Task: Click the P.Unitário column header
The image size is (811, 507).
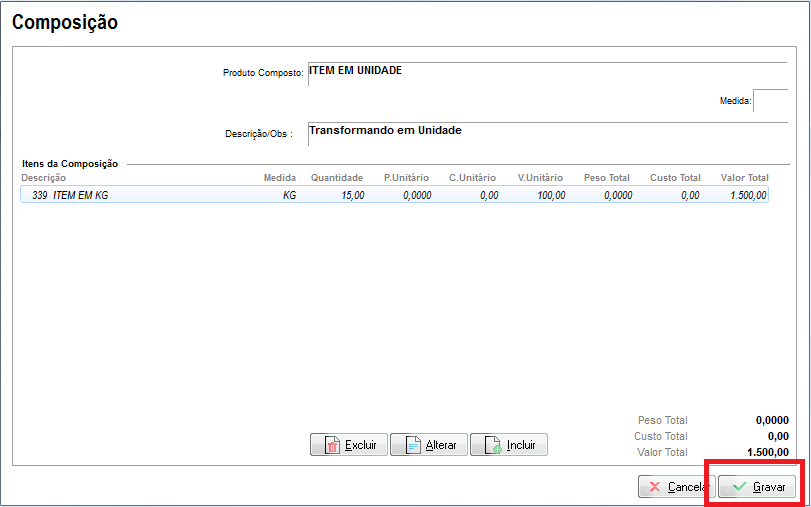Action: pyautogui.click(x=406, y=178)
